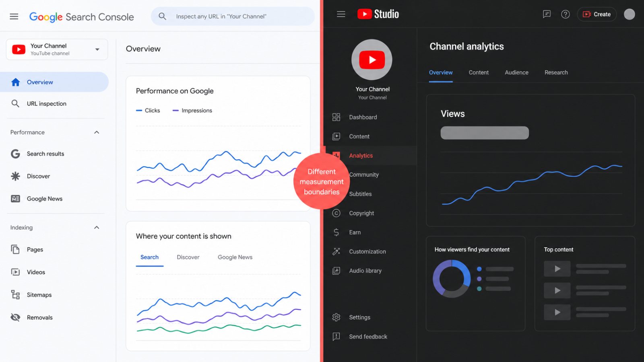Click the blue traffic source legend dot
The image size is (644, 362).
pyautogui.click(x=479, y=269)
